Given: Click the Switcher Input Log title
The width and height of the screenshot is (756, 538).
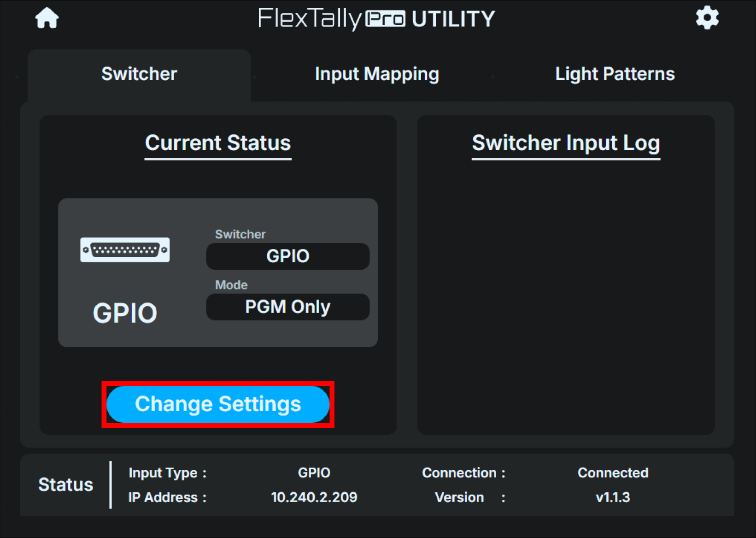Looking at the screenshot, I should tap(565, 143).
